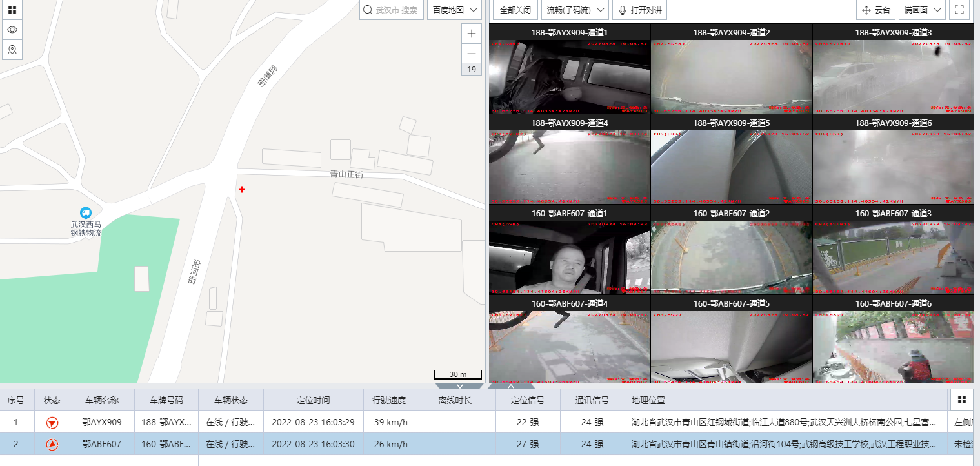Image resolution: width=980 pixels, height=466 pixels.
Task: Click the location pin icon on map
Action: point(12,50)
